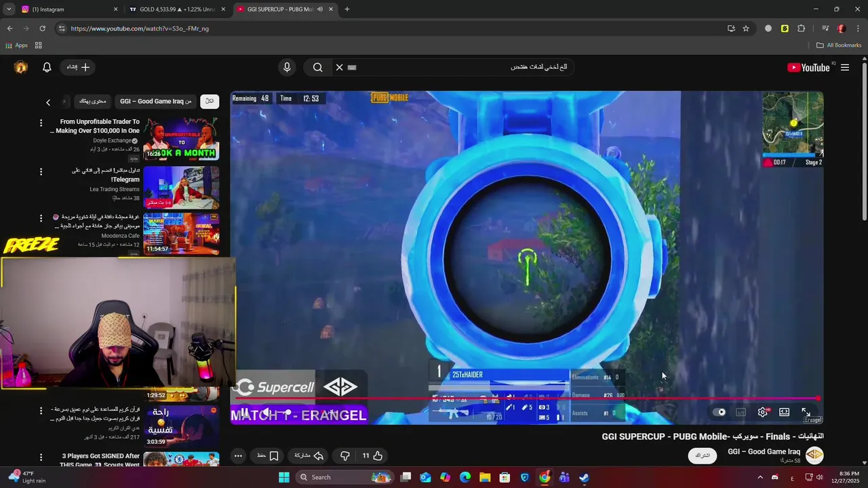Open Microsoft Edge from taskbar

[x=465, y=477]
